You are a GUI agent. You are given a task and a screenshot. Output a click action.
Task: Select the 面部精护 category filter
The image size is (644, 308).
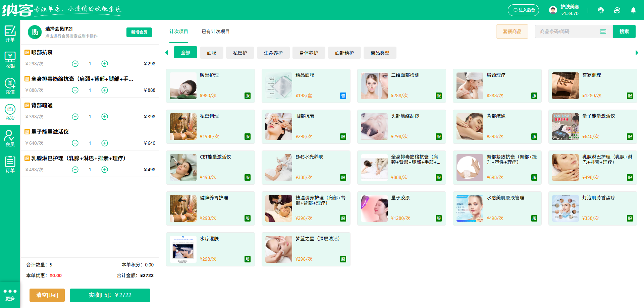click(x=344, y=53)
